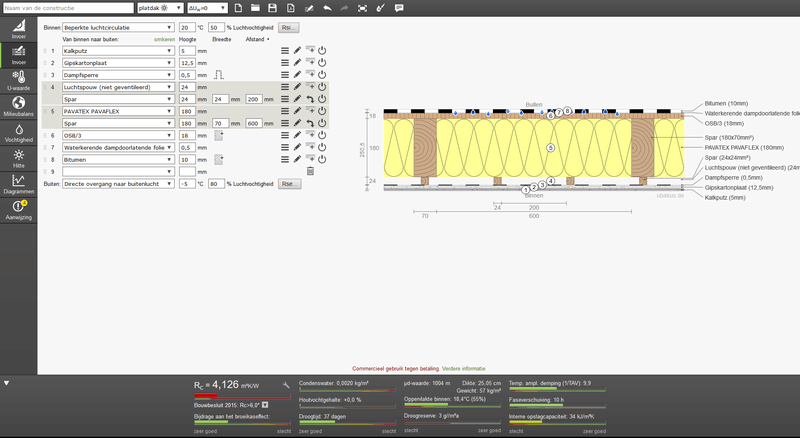This screenshot has height=438, width=800.
Task: Open the list menu icon for Gipskartonplaat layer
Action: pos(284,62)
